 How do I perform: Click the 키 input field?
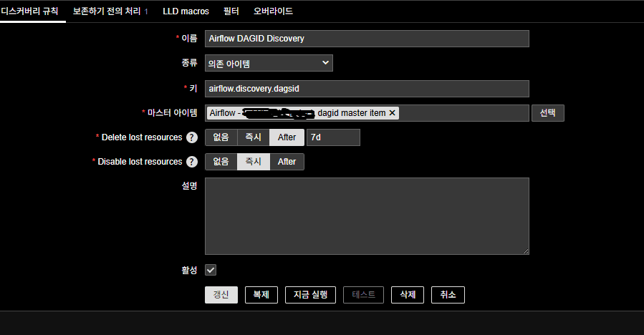tap(367, 88)
